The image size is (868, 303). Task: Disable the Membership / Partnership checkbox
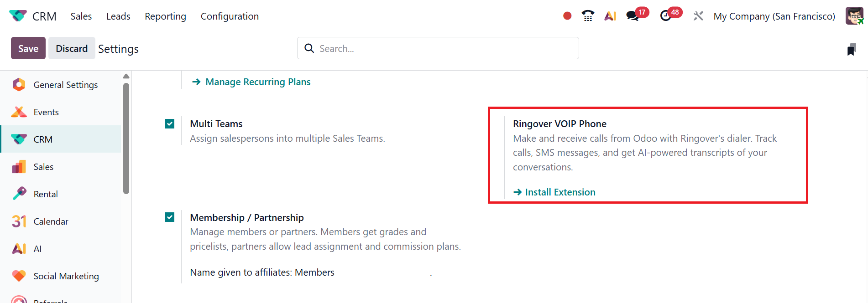[170, 217]
